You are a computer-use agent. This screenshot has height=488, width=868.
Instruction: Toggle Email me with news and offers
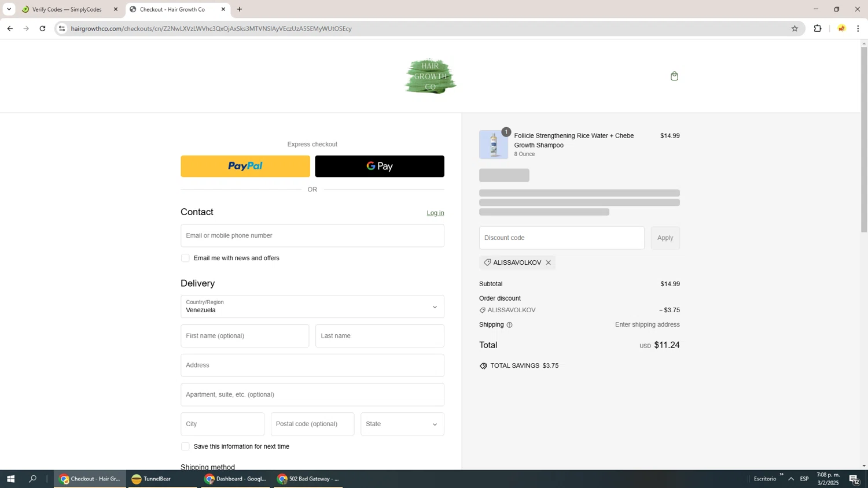click(185, 258)
